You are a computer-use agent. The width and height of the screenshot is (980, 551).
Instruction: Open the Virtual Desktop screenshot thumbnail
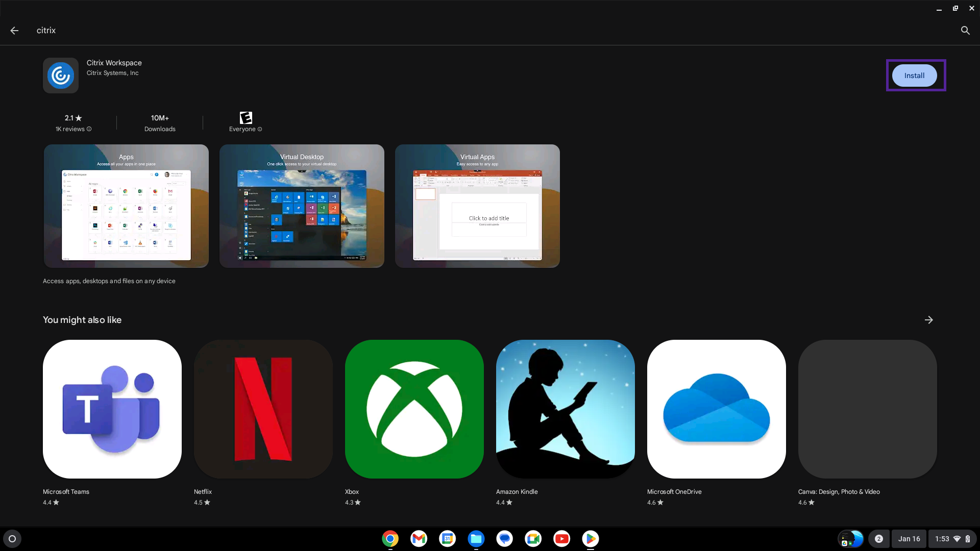tap(302, 206)
